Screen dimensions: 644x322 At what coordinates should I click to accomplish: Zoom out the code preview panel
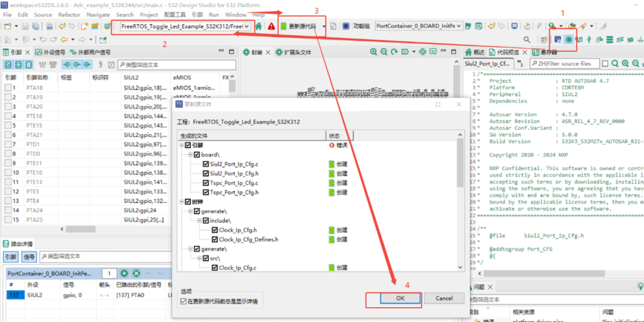coord(636,64)
